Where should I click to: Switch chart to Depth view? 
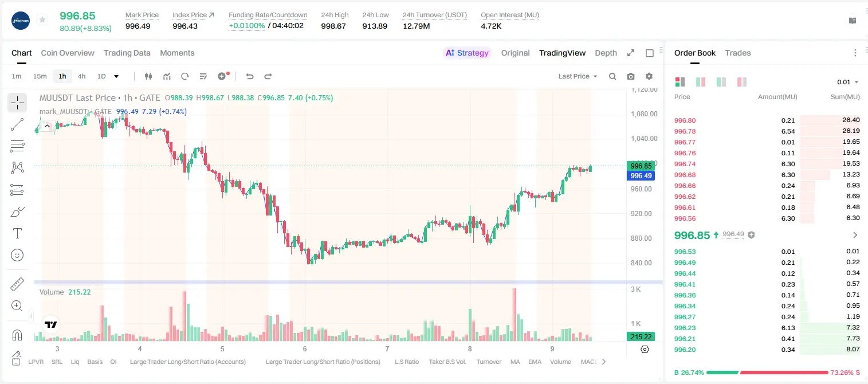(x=606, y=53)
